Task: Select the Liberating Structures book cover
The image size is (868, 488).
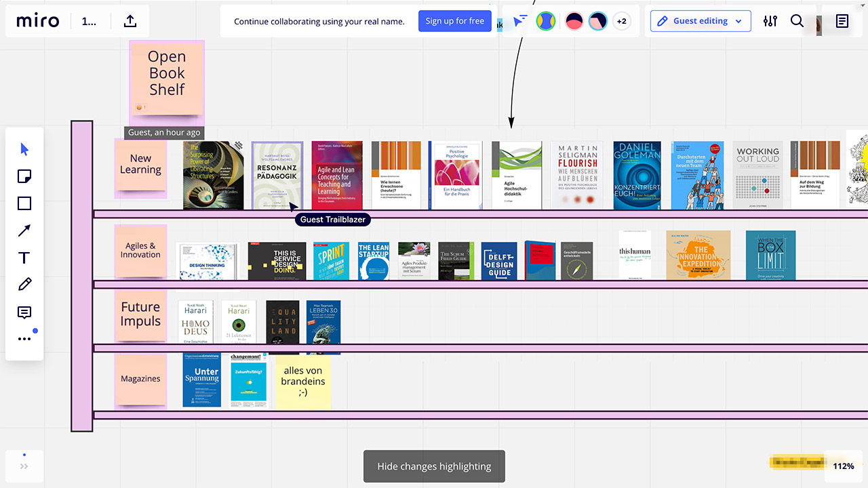Action: 213,176
